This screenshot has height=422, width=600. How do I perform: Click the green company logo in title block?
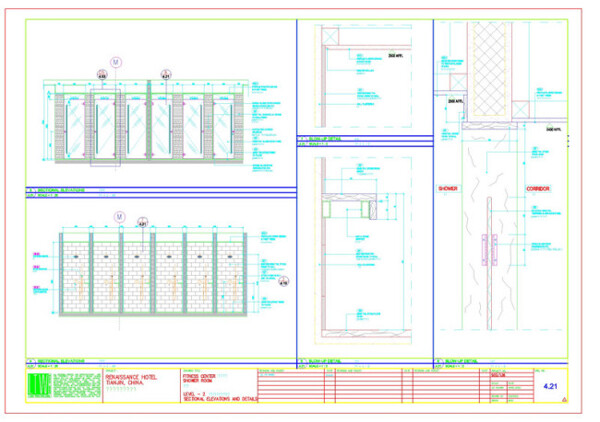39,385
